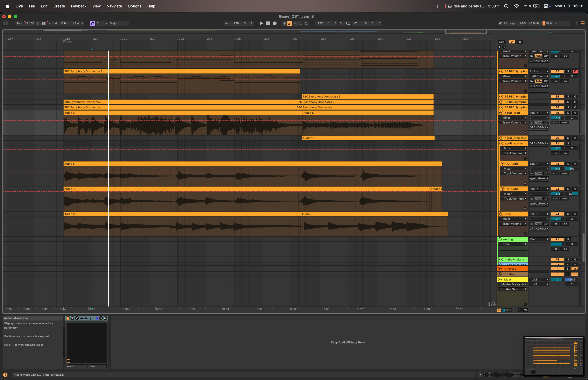Viewport: 588px width, 380px height.
Task: Solo the 72 Audio track
Action: tap(568, 164)
